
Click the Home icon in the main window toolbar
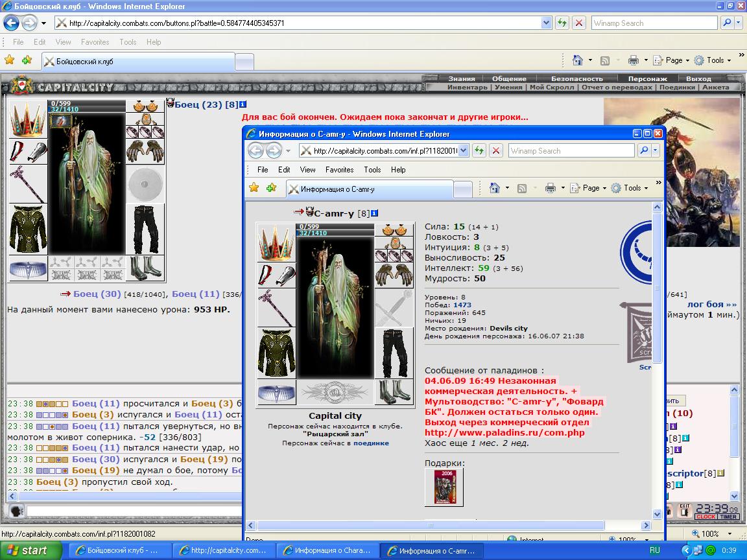[x=577, y=60]
